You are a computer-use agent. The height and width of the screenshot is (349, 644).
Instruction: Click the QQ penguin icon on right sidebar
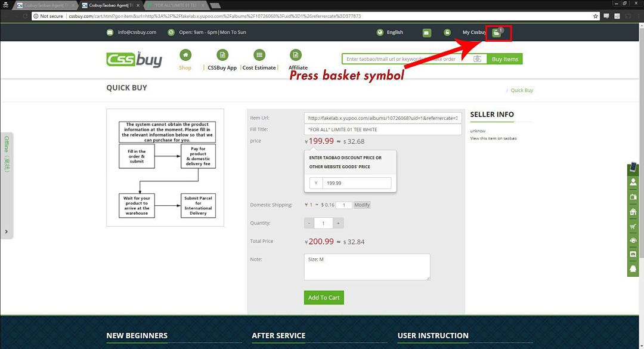point(633,269)
